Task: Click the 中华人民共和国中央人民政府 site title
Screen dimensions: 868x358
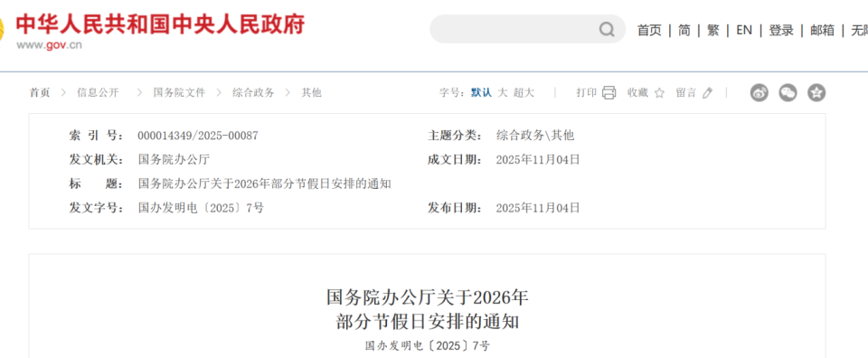Action: pos(161,24)
